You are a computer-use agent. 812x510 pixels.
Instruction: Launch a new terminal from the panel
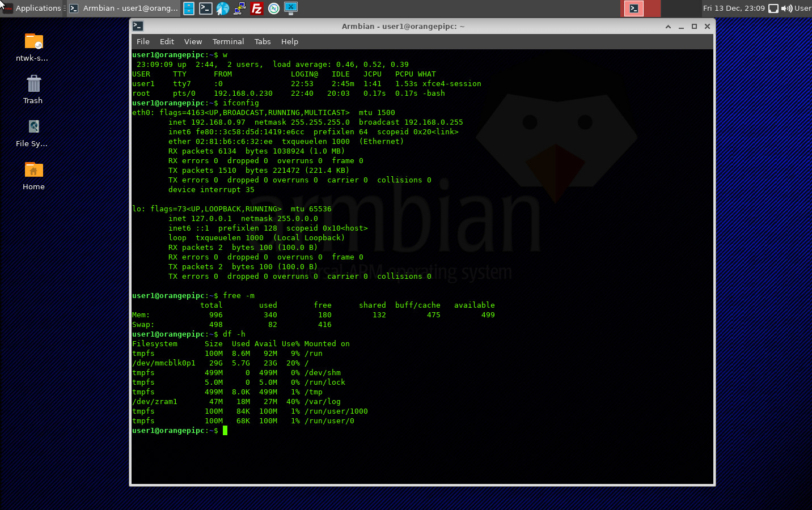[205, 8]
